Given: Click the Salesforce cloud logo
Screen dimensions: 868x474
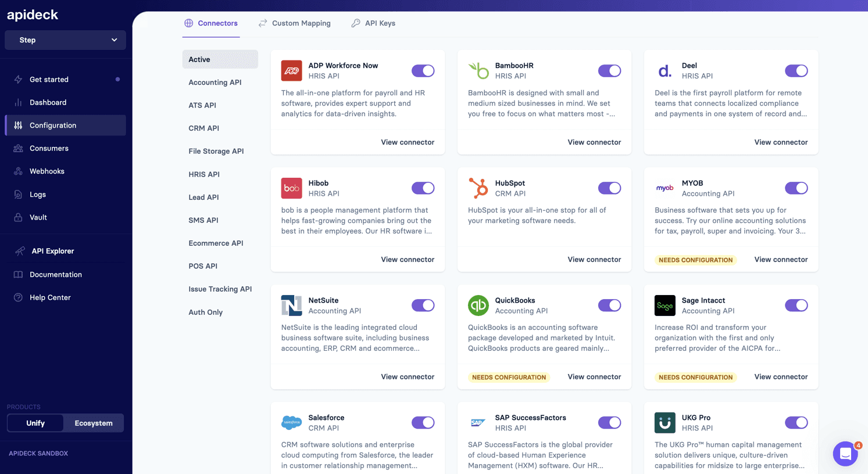Looking at the screenshot, I should [x=291, y=423].
